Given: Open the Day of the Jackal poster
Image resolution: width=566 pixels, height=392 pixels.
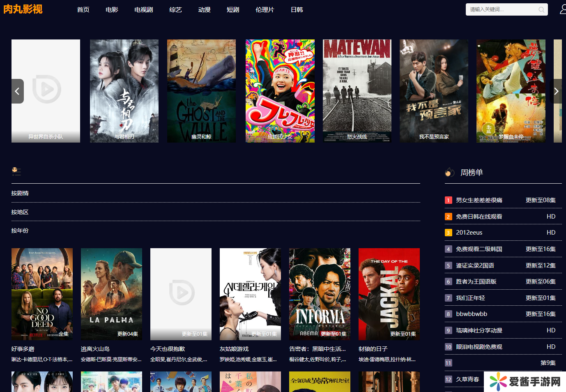Looking at the screenshot, I should click(x=389, y=294).
